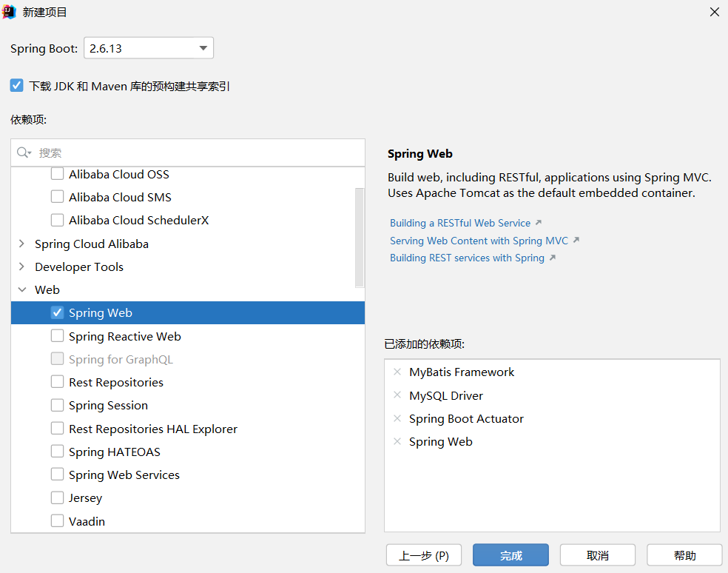Open external arrow beside Building REST services link
Viewport: 728px width, 573px height.
point(553,258)
